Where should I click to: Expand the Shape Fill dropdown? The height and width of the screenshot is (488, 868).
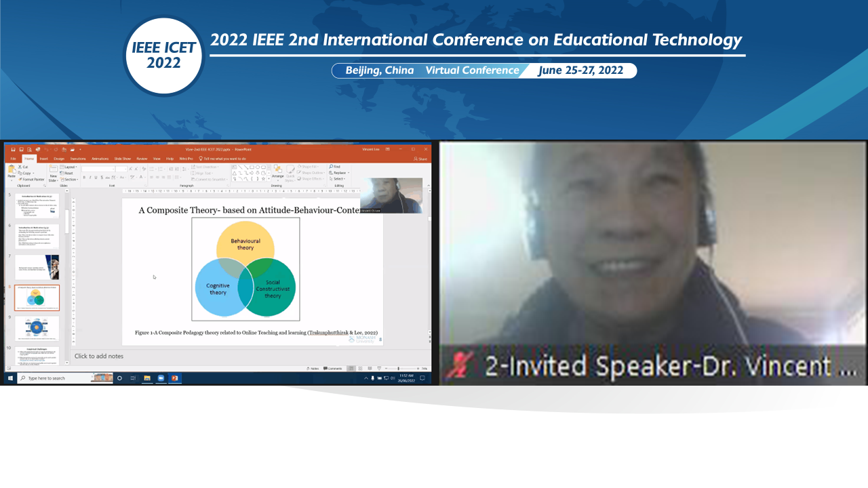coord(309,167)
